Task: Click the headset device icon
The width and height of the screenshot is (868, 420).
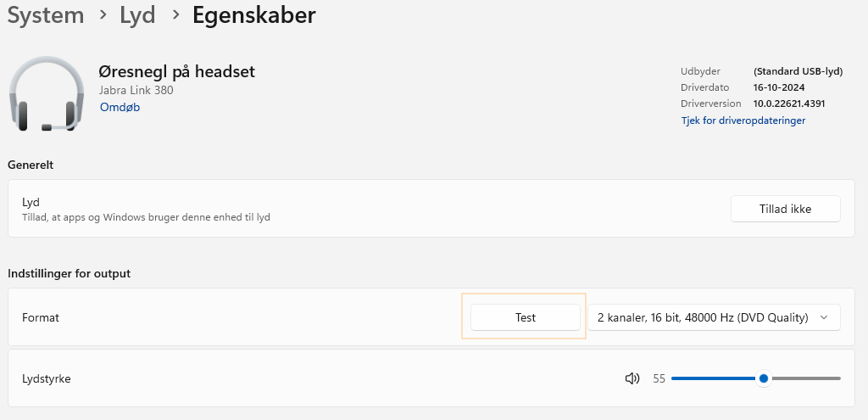Action: click(x=47, y=93)
